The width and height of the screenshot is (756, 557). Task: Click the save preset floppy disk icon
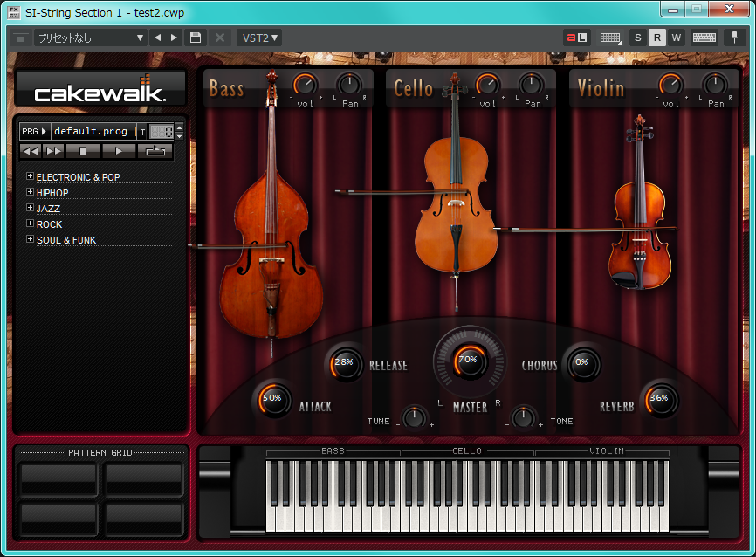click(x=196, y=38)
